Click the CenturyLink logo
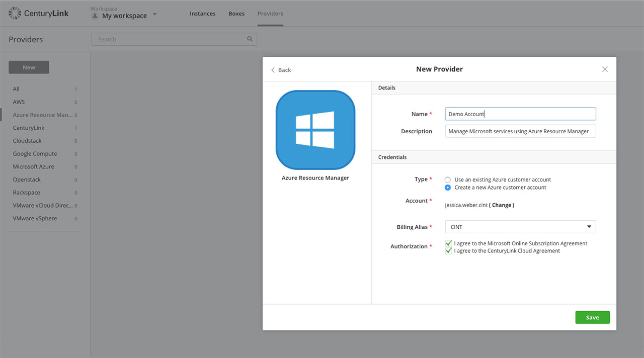 coord(39,13)
